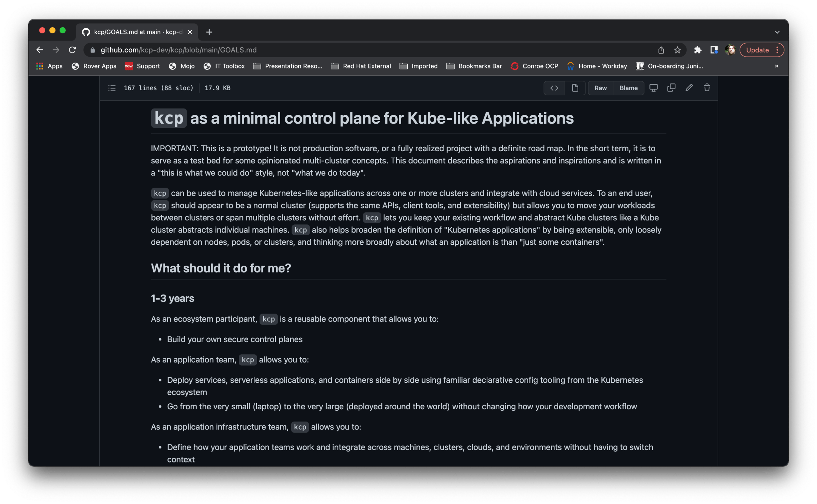Switch to source code view icon
Viewport: 817px width, 504px height.
554,88
